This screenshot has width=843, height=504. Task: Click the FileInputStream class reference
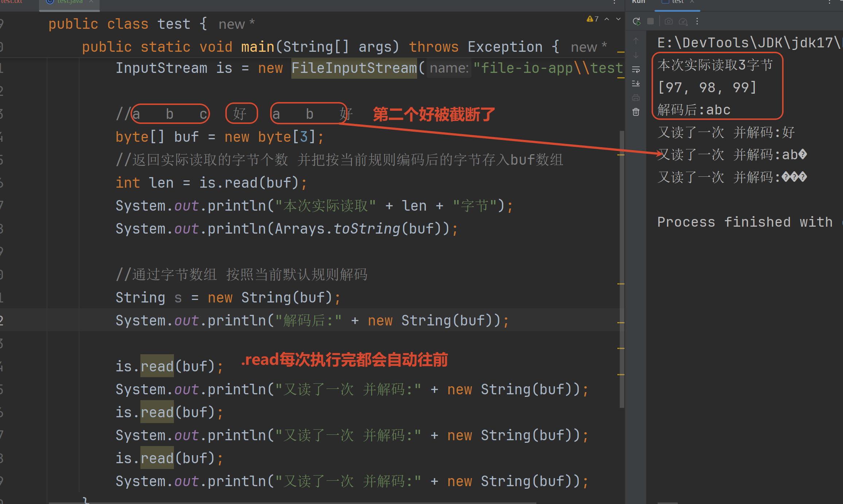(x=354, y=68)
